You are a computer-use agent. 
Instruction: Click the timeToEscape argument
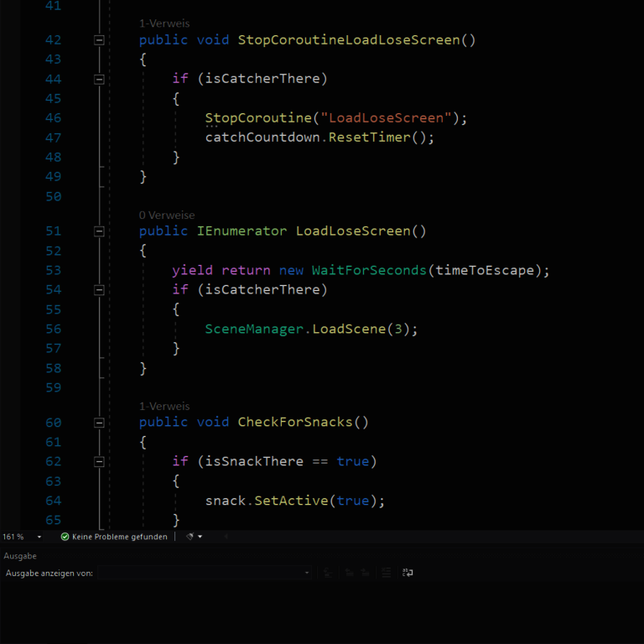485,270
